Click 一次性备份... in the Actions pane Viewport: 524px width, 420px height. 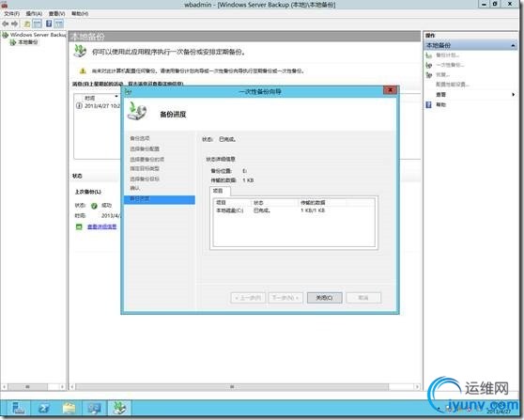point(450,65)
